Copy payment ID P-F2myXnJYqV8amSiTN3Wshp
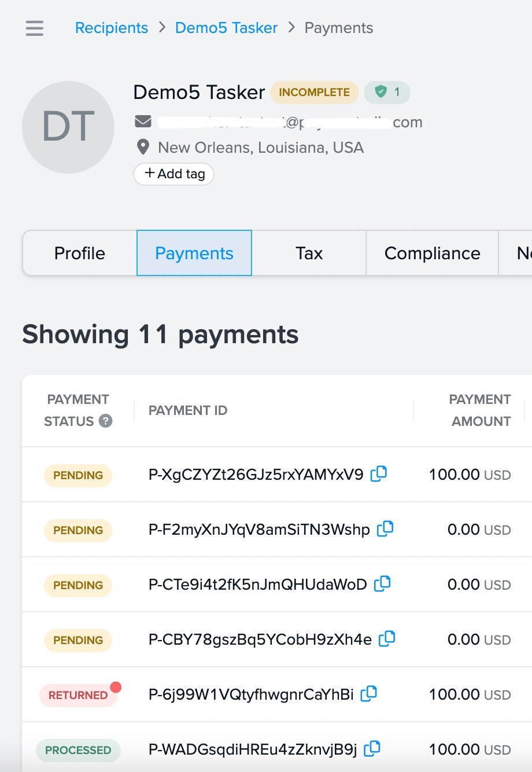The width and height of the screenshot is (532, 772). (x=385, y=528)
